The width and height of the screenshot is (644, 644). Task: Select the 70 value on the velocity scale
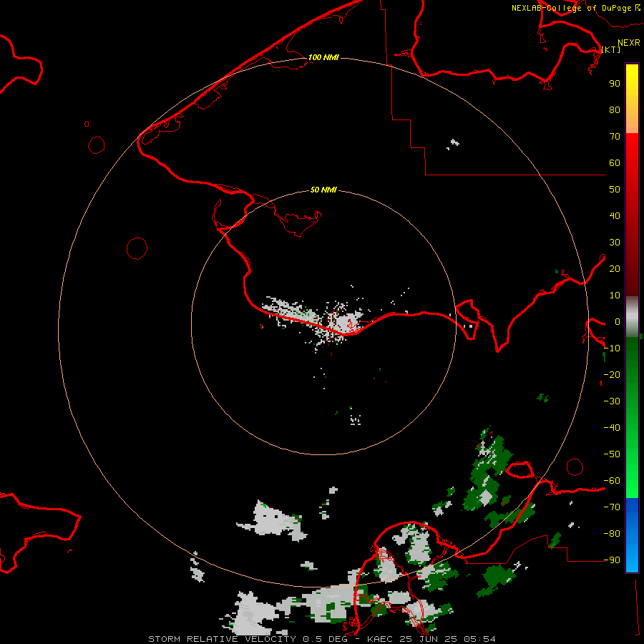pyautogui.click(x=615, y=137)
